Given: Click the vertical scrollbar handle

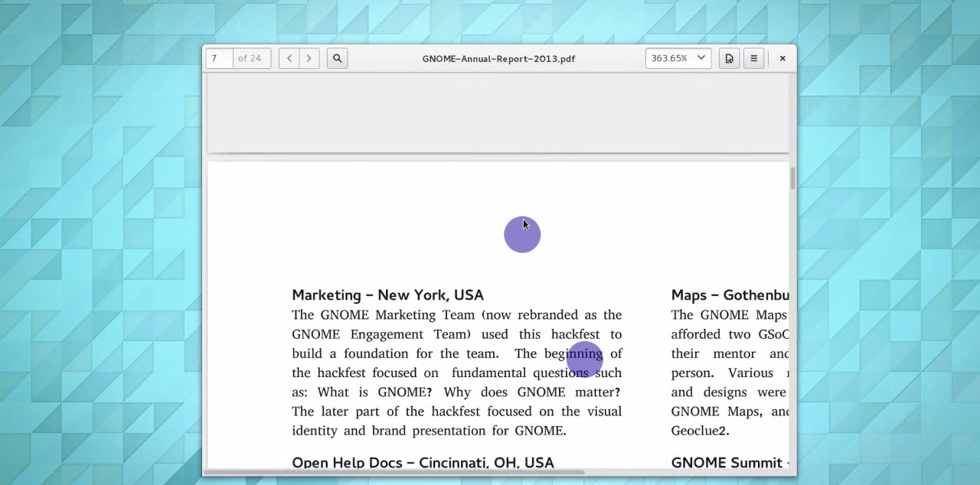Looking at the screenshot, I should click(x=792, y=178).
